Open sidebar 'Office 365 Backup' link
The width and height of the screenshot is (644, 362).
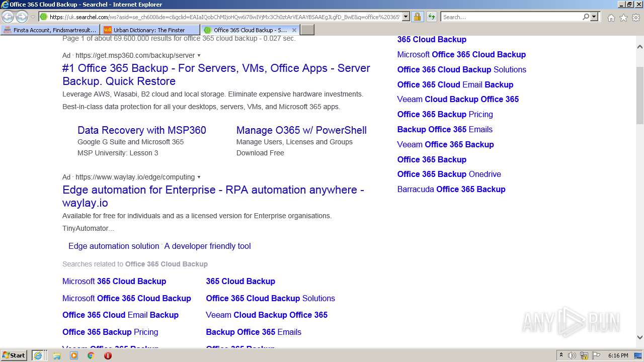tap(432, 159)
